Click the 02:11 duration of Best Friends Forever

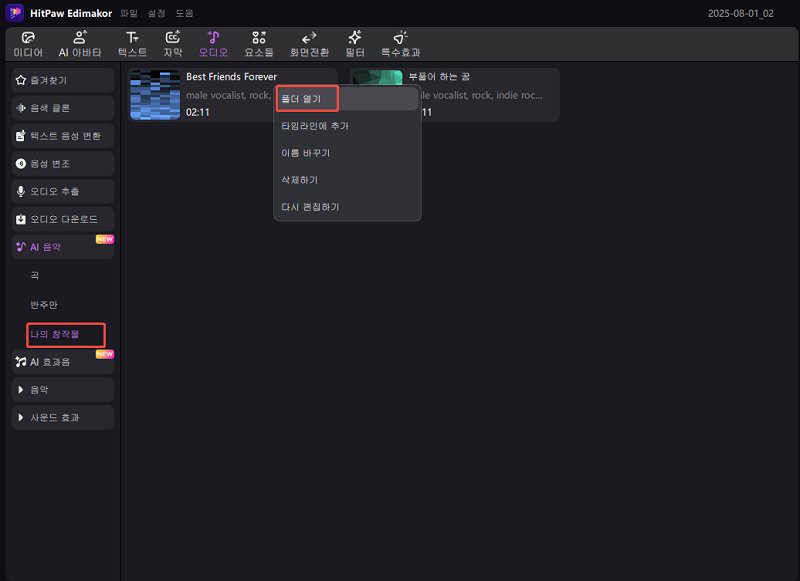[198, 112]
